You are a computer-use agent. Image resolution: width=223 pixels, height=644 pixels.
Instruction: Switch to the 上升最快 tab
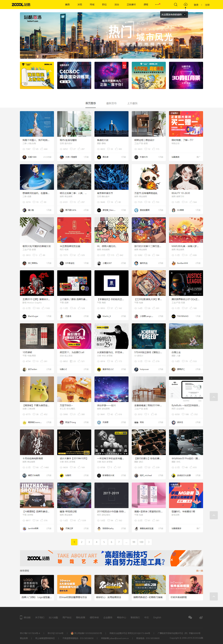pyautogui.click(x=132, y=103)
